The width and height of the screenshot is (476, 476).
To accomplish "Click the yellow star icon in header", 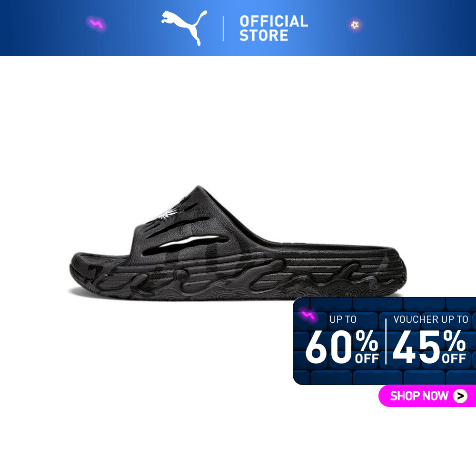I will pos(355,25).
